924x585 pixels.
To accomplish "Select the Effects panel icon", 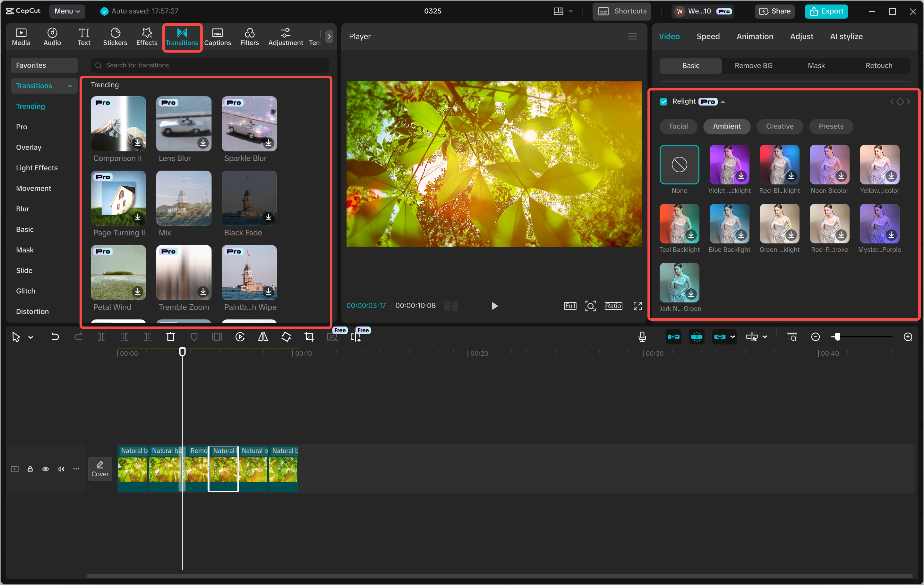I will 146,37.
